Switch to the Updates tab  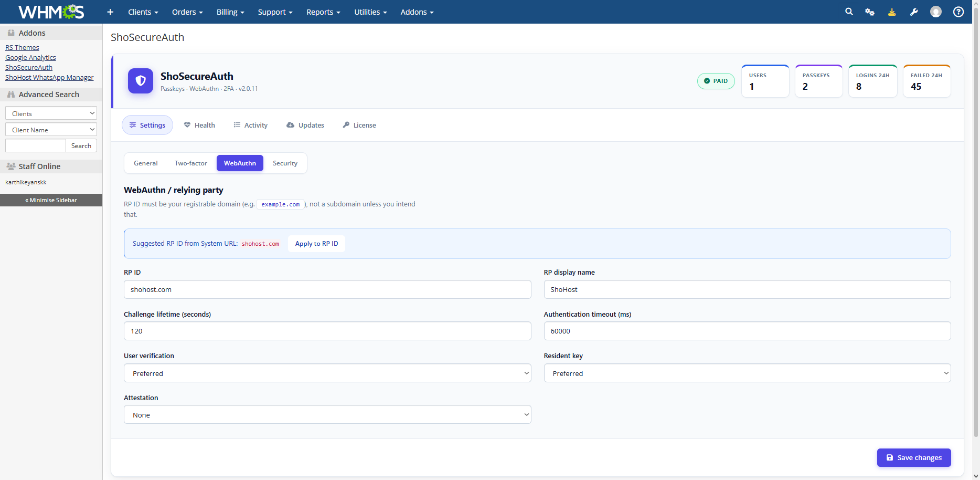coord(305,125)
